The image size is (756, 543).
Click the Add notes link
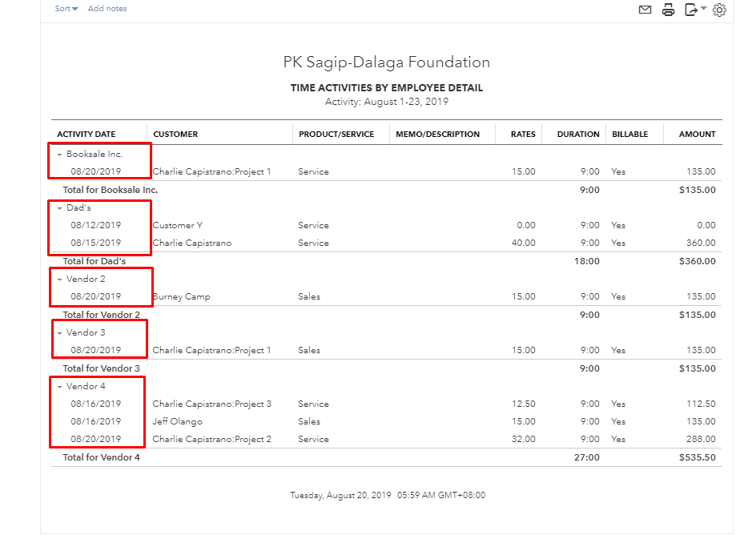[x=107, y=9]
